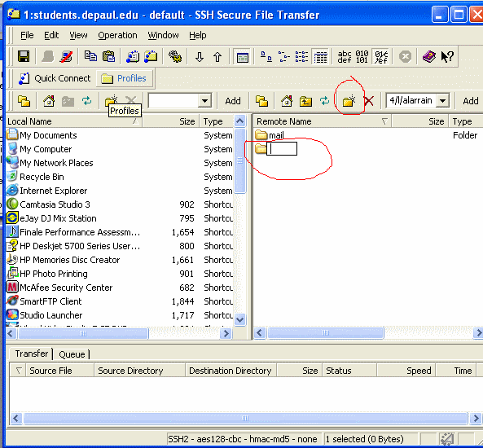Click local pane scroll down arrow
The width and height of the screenshot is (483, 448).
click(x=239, y=319)
